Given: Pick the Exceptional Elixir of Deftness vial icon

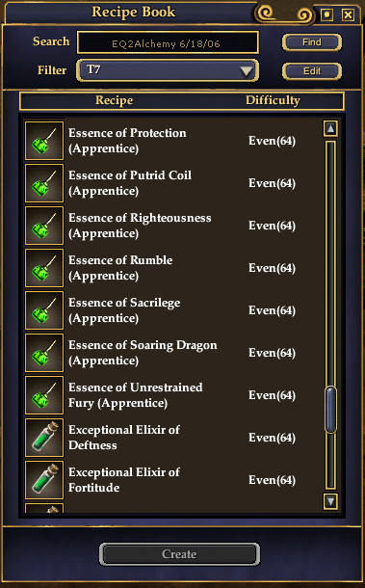Looking at the screenshot, I should [44, 438].
